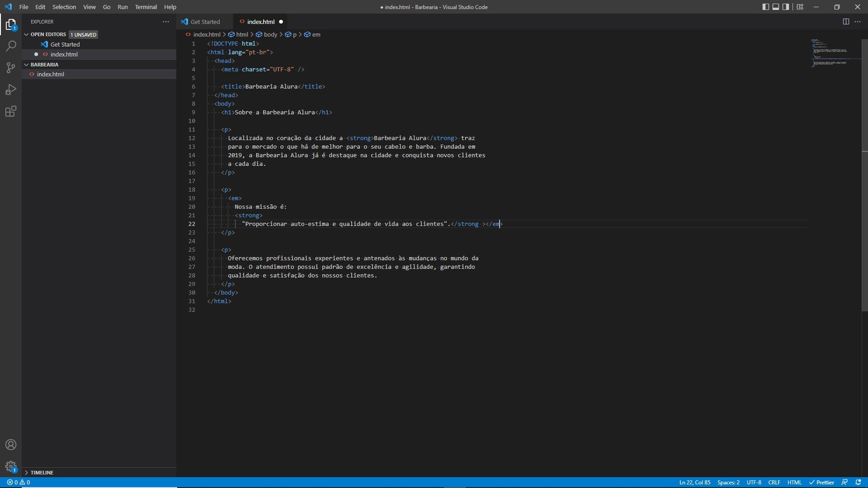Open the Run and Debug view
868x488 pixels.
[11, 89]
